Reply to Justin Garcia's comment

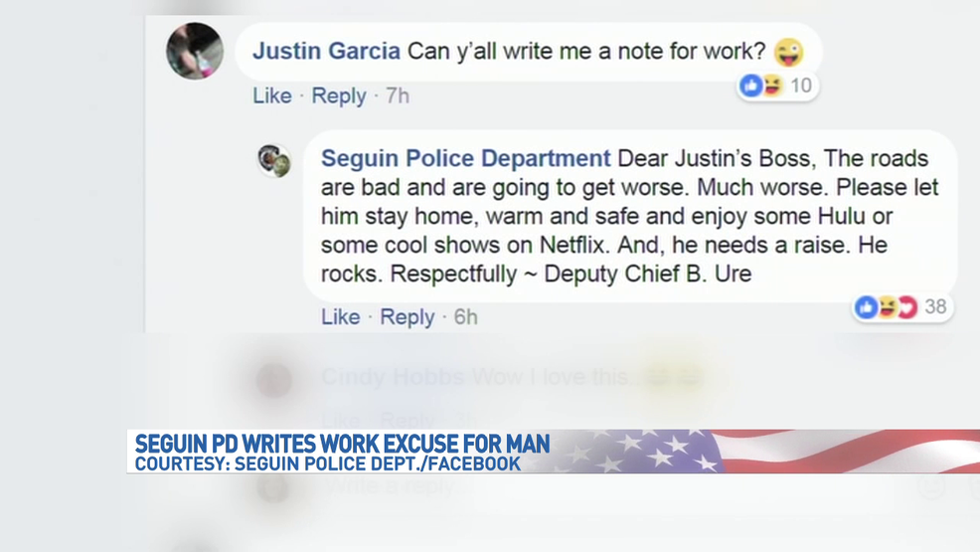tap(339, 95)
